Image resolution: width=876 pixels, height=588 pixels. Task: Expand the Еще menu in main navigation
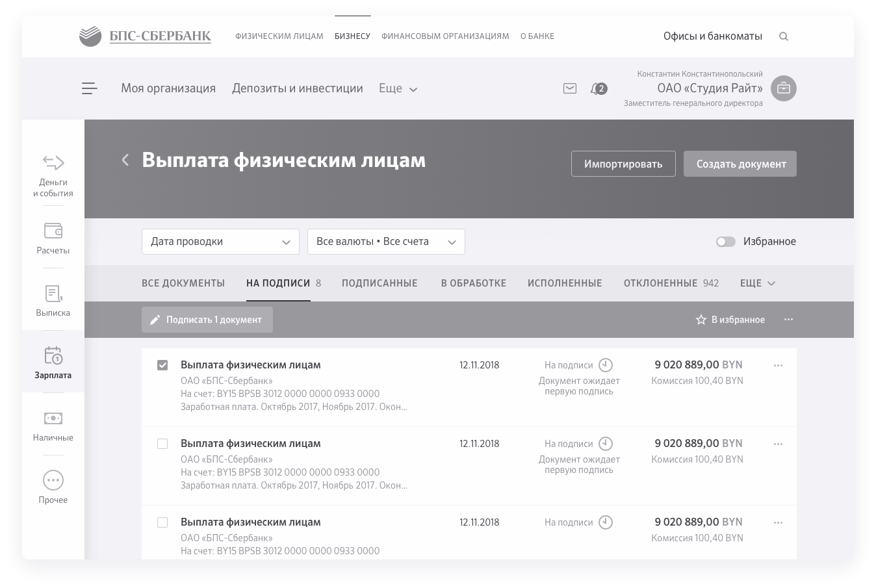tap(398, 88)
